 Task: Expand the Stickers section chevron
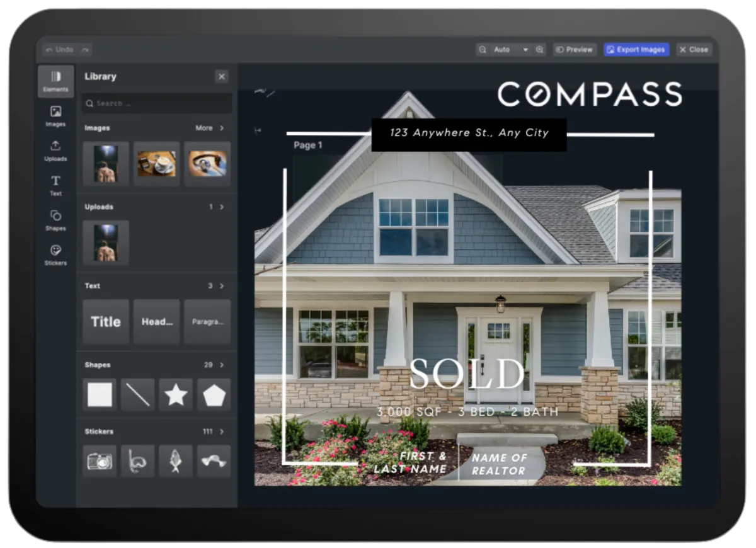(x=222, y=431)
